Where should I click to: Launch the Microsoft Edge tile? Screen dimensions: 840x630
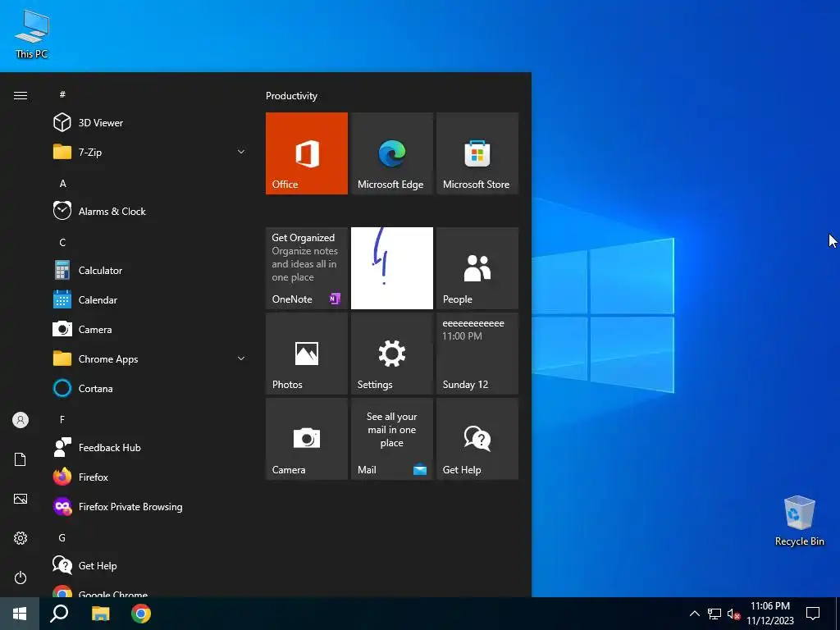point(391,153)
